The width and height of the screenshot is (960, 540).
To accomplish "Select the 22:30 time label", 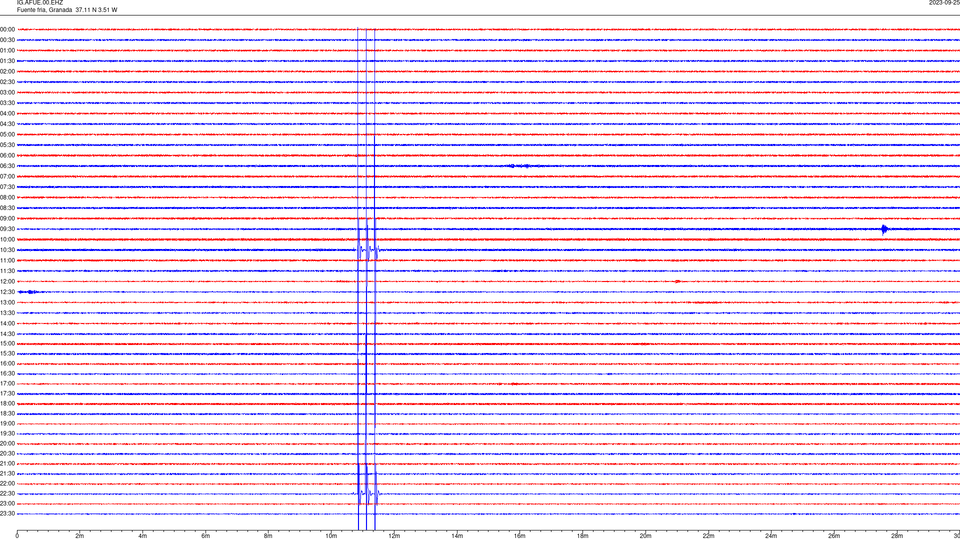I will (7, 493).
